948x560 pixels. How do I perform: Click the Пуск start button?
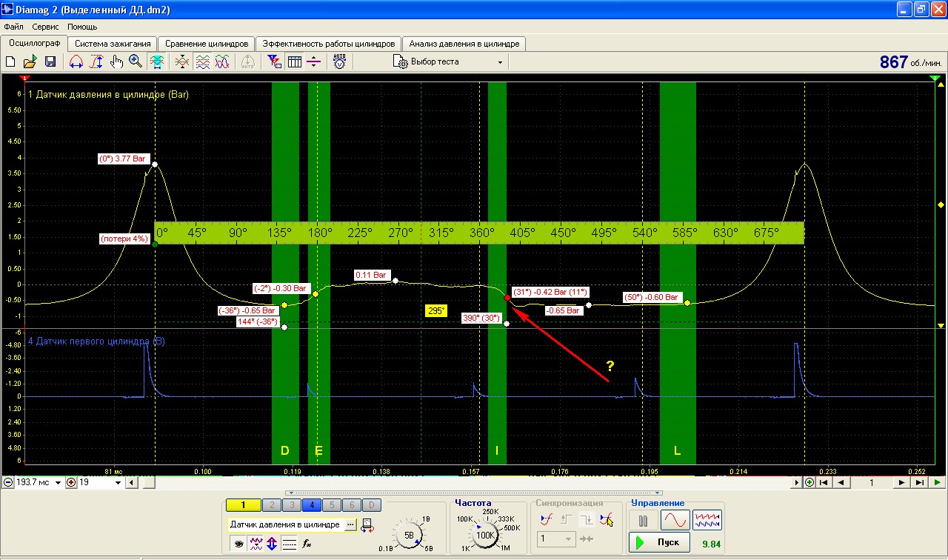click(659, 542)
